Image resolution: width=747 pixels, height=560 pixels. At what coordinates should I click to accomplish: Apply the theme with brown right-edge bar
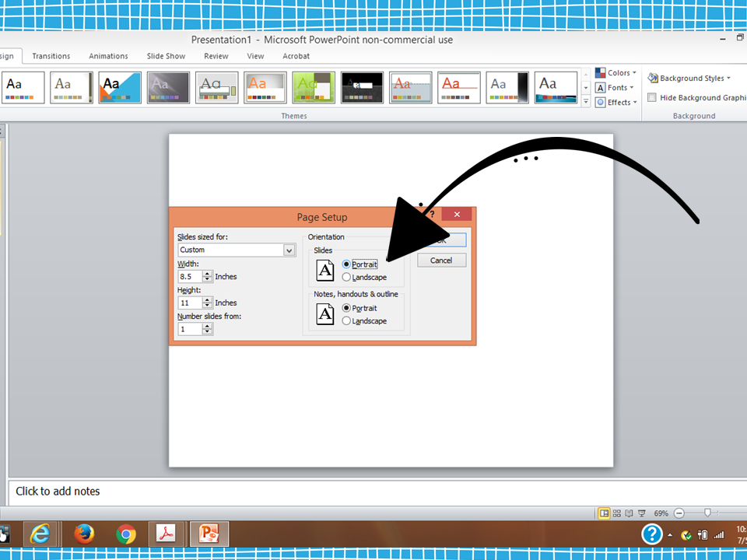pyautogui.click(x=72, y=88)
